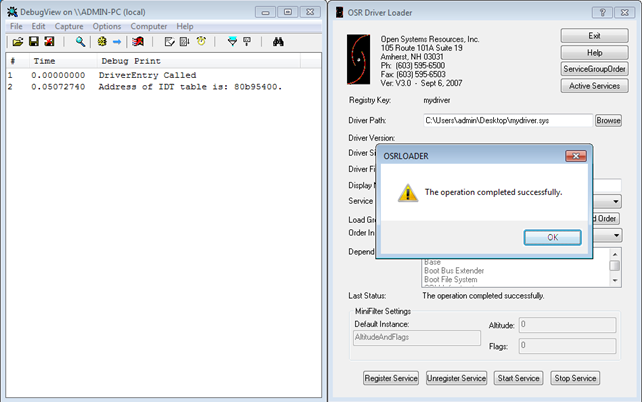Screen dimensions: 642x402
Task: Toggle the Capture Kernel gear icon
Action: point(102,42)
